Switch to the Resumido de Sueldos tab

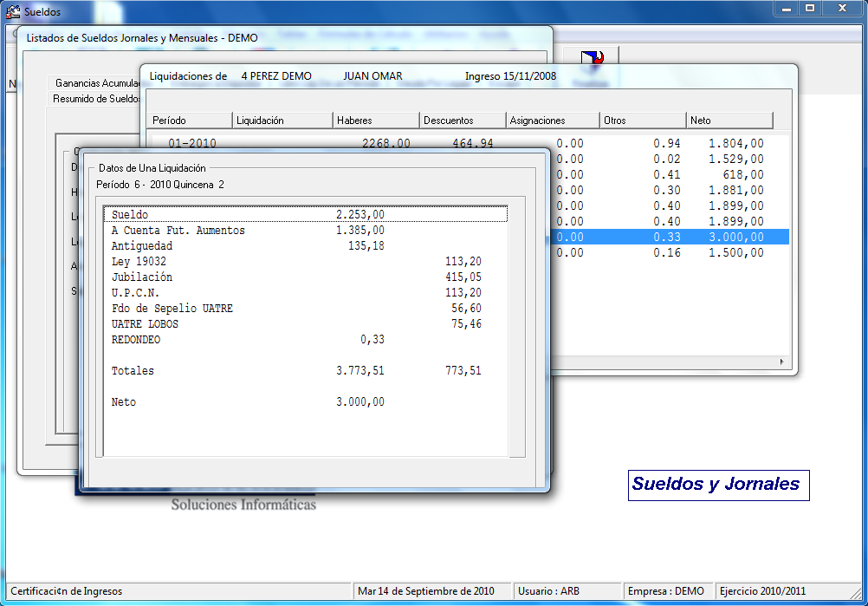coord(96,99)
